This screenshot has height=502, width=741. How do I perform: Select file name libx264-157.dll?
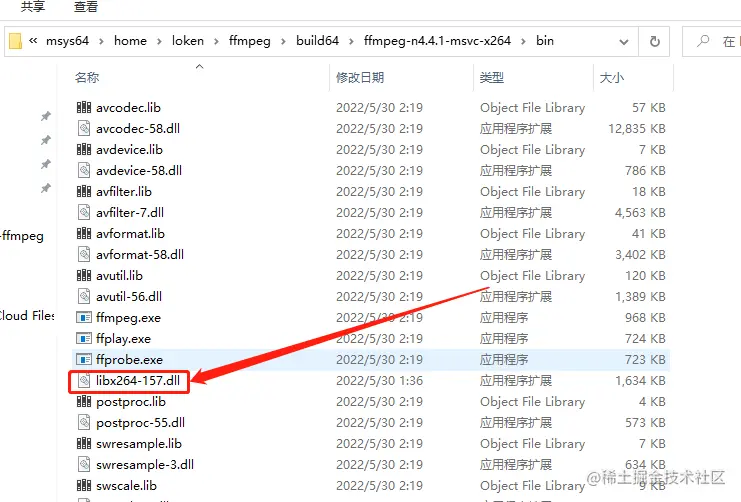click(x=138, y=381)
